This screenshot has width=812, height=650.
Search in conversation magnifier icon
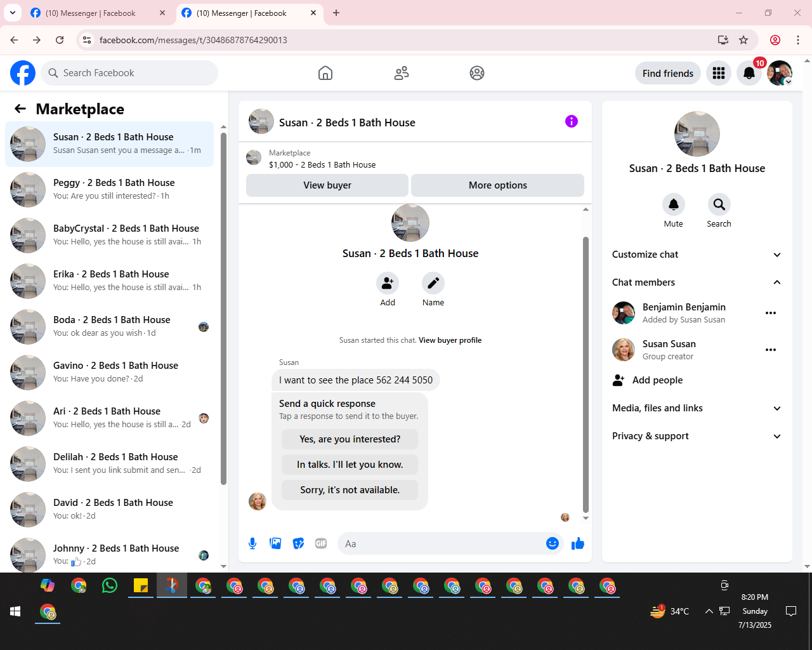[x=719, y=204]
